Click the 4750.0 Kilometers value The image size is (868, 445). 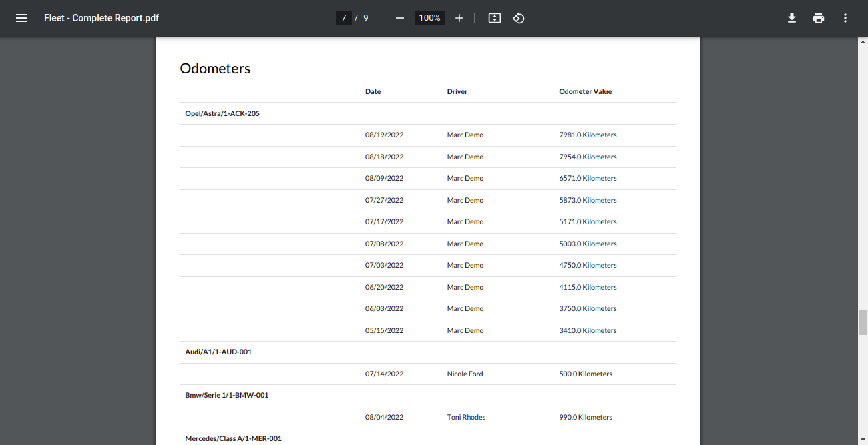tap(588, 265)
